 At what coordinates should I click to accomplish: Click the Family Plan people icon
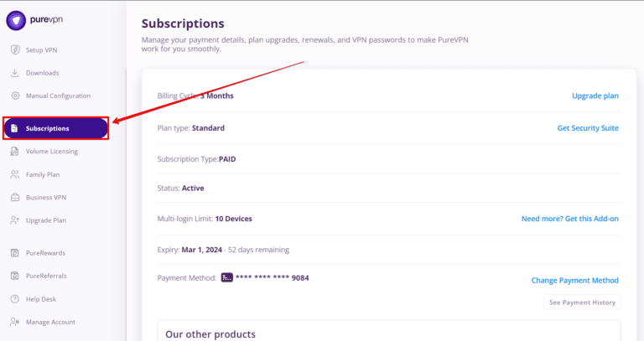pos(15,174)
